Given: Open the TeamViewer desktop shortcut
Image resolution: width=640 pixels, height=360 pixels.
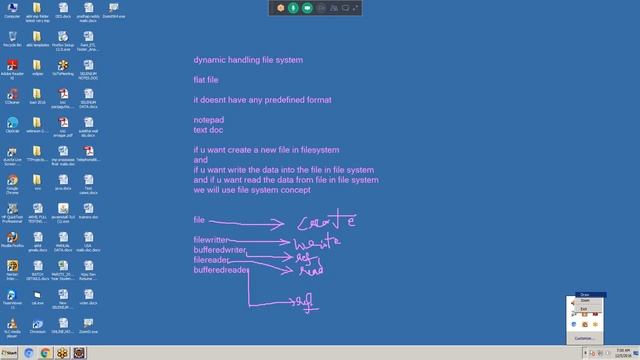Looking at the screenshot, I should [x=12, y=299].
